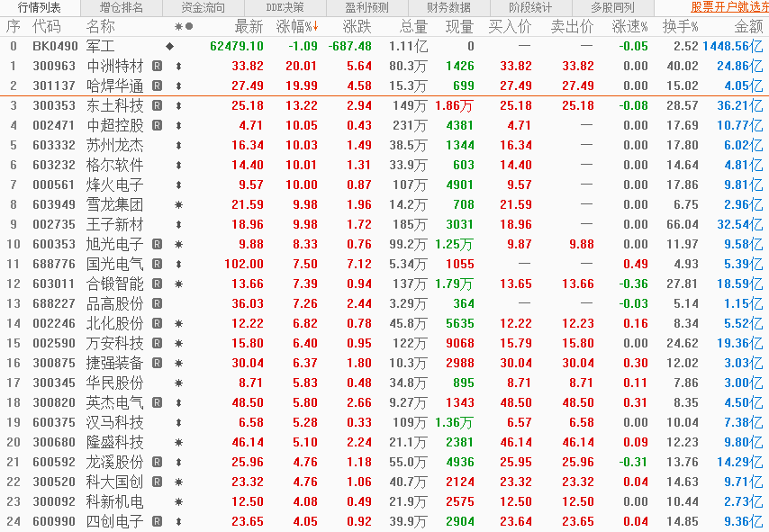This screenshot has width=769, height=532.
Task: Click the R margin icon for 合锻智能
Action: [157, 284]
